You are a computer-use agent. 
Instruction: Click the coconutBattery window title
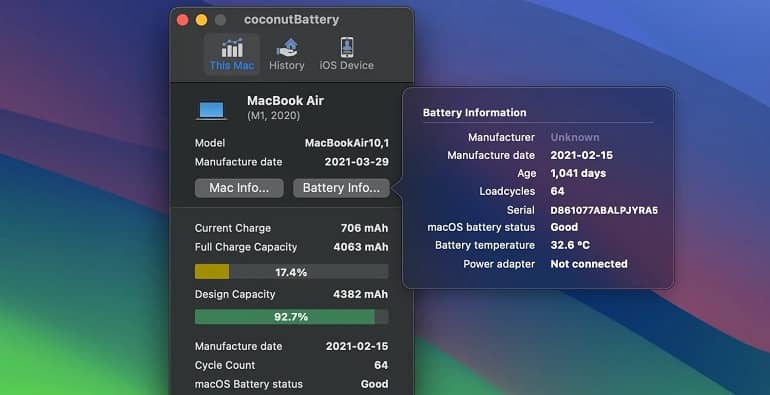(292, 20)
